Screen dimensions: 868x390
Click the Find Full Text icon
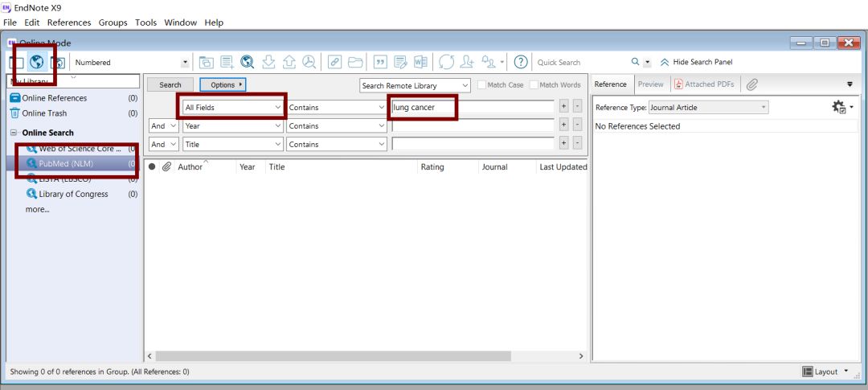pyautogui.click(x=309, y=62)
